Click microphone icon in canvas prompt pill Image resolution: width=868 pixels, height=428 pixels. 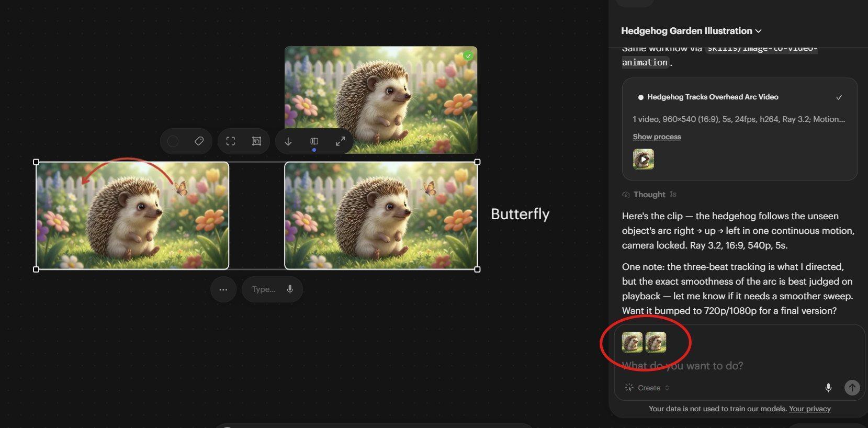pyautogui.click(x=290, y=289)
